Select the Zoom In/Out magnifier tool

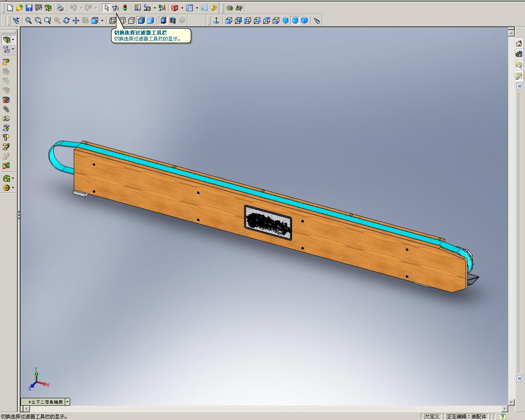tap(48, 21)
